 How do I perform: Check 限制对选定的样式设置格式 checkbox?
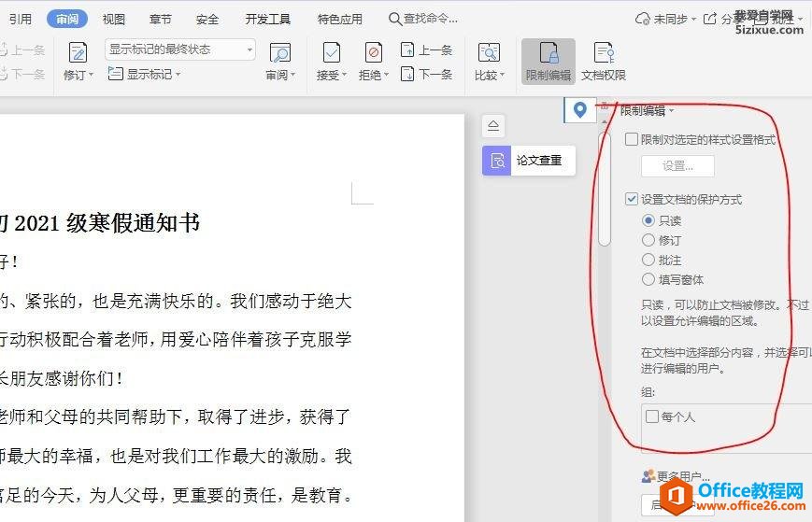click(632, 140)
